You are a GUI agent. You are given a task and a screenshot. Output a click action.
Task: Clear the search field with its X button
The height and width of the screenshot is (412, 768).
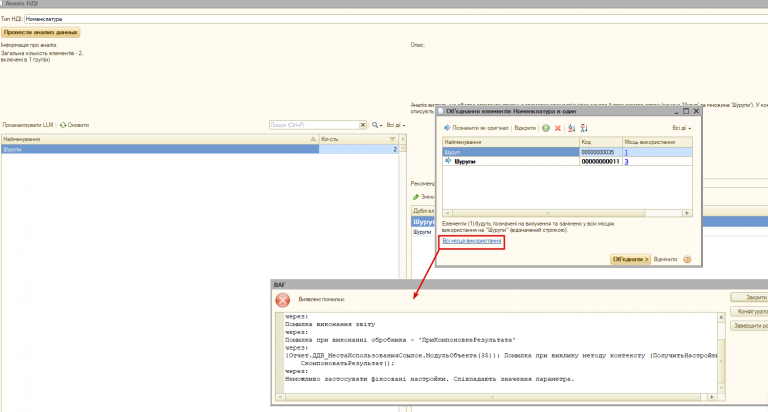pyautogui.click(x=363, y=125)
